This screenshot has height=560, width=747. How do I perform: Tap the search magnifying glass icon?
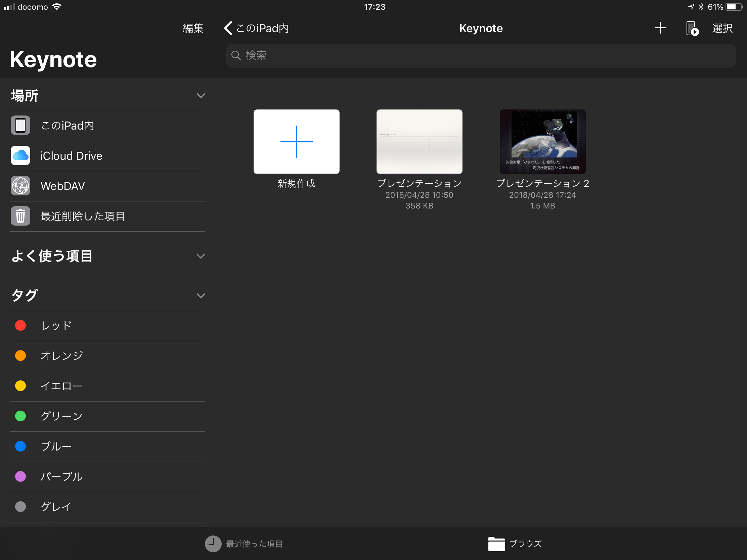(236, 55)
